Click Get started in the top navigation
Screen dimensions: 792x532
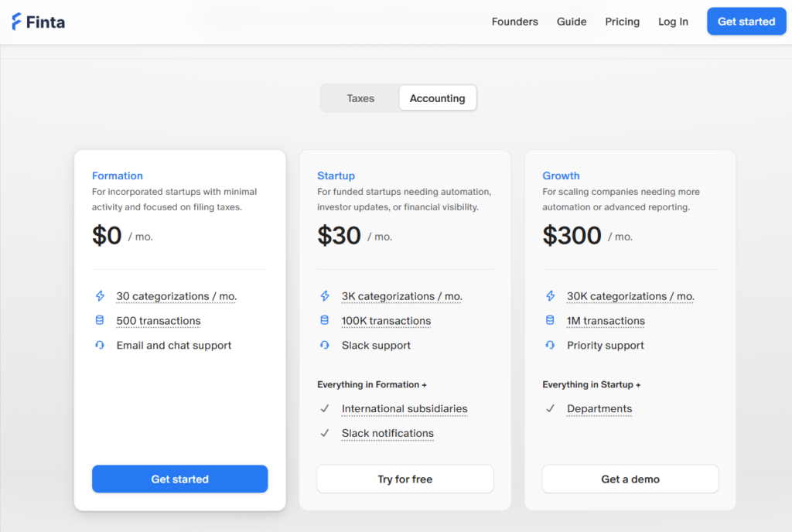(746, 21)
